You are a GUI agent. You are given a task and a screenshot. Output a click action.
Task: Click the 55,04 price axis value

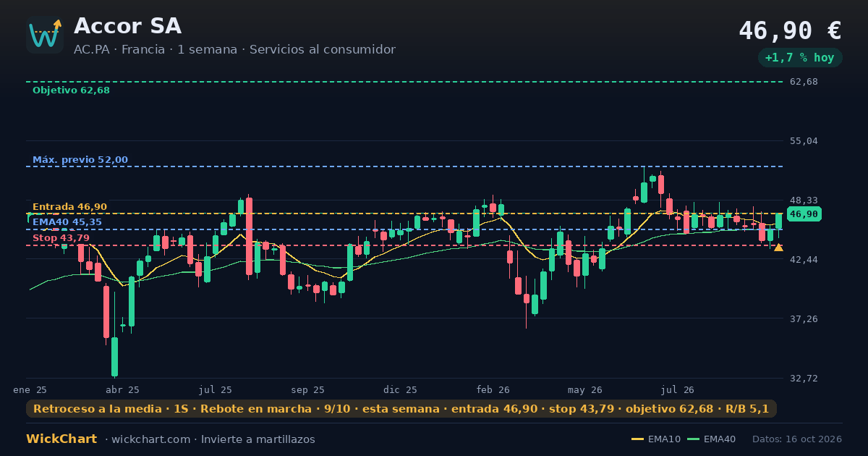(804, 141)
